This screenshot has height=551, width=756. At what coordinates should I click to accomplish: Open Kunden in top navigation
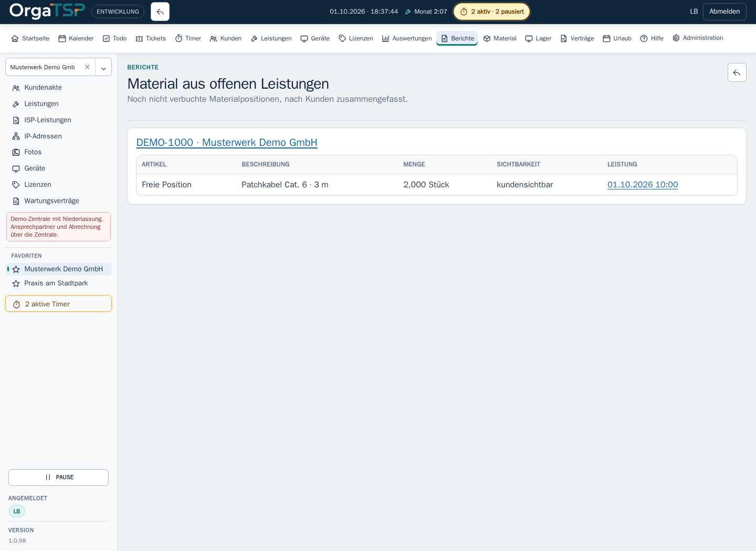click(226, 38)
